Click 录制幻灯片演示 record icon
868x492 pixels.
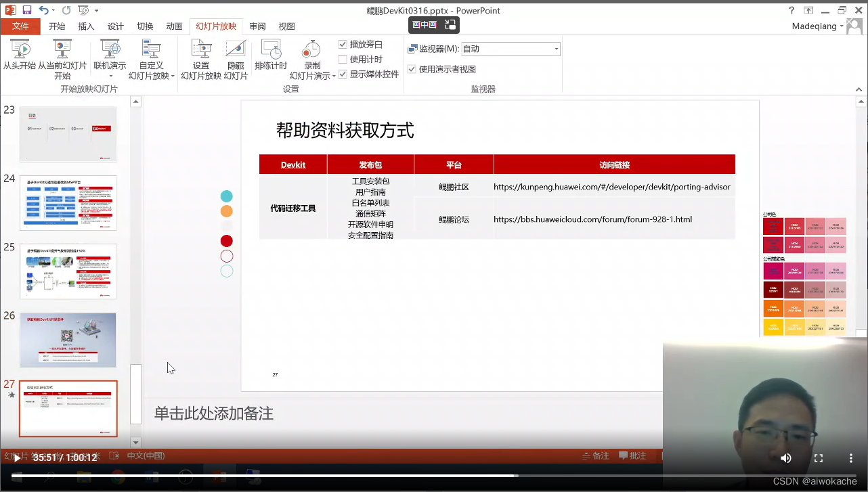click(x=311, y=50)
